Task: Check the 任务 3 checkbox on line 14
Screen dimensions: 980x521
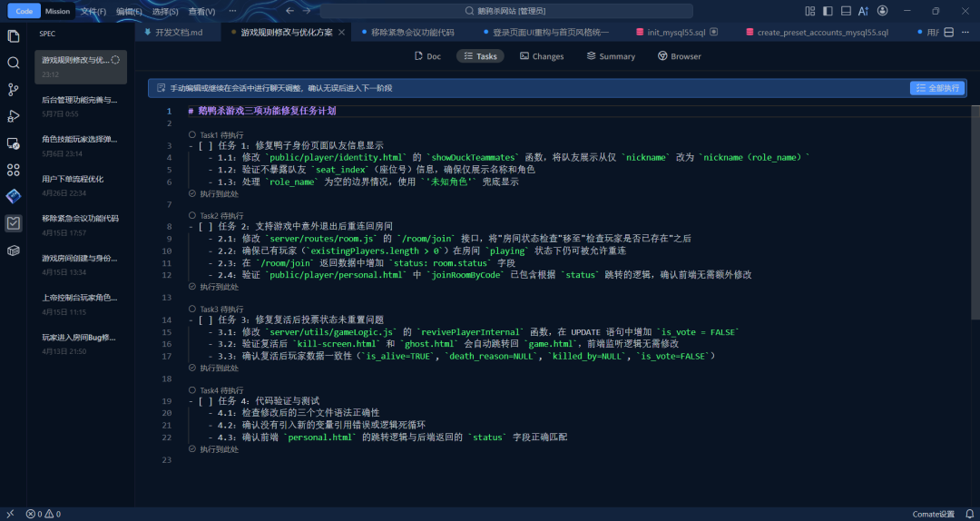Action: coord(205,320)
